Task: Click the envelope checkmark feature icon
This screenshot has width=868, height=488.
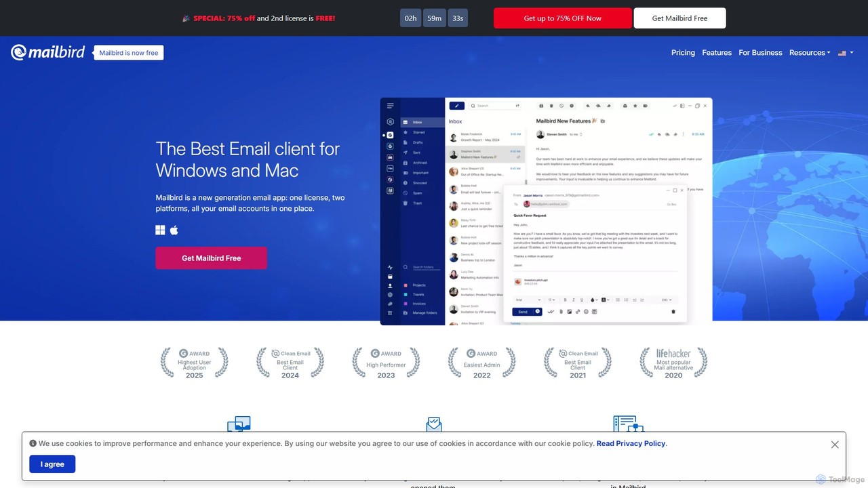Action: [x=434, y=424]
